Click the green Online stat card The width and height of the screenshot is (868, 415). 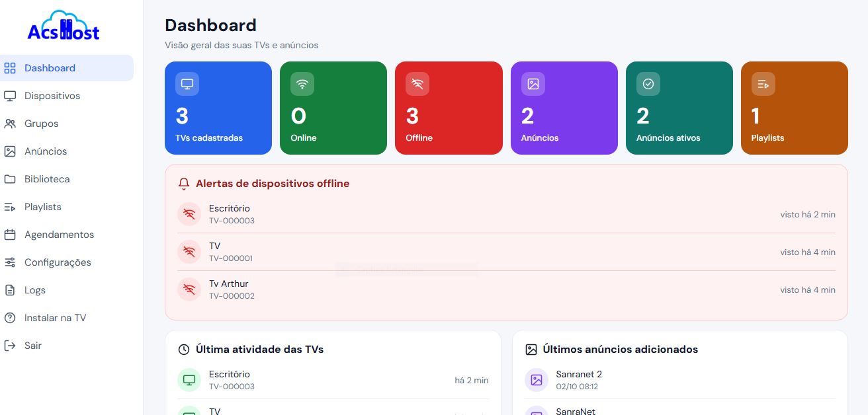(x=333, y=108)
